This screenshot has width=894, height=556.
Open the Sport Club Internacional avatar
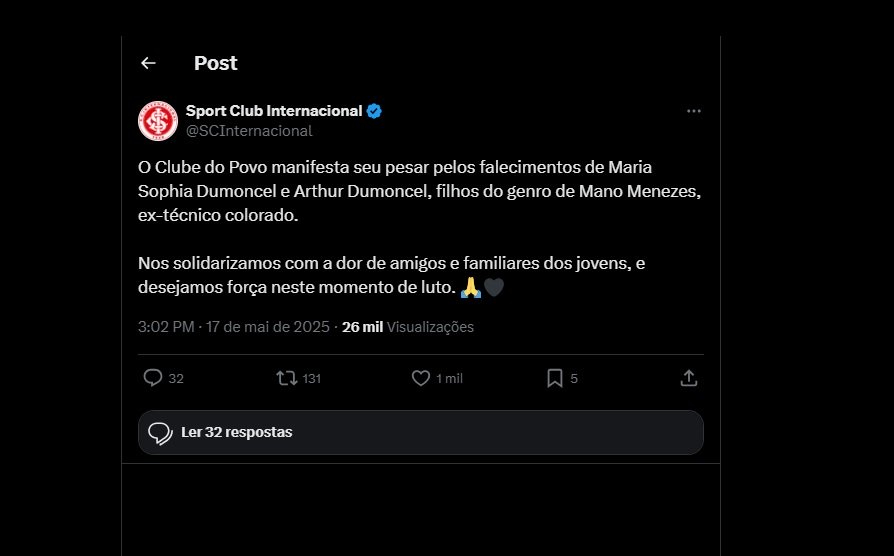158,120
